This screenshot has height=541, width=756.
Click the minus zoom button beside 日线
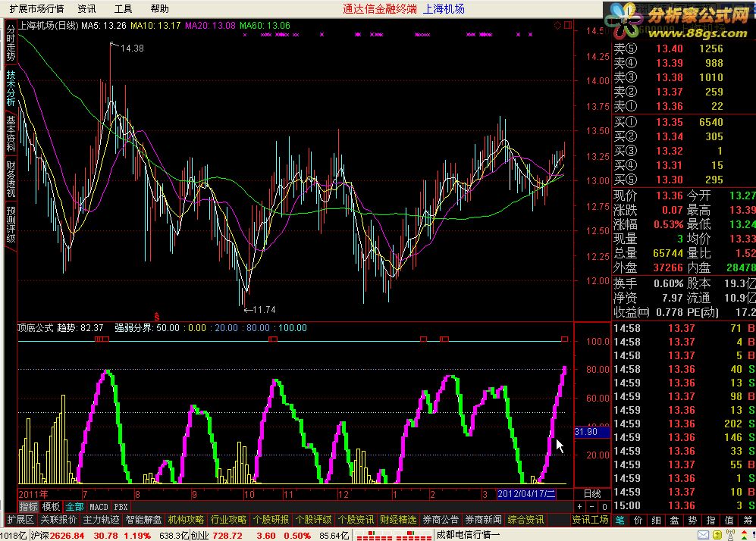click(592, 507)
